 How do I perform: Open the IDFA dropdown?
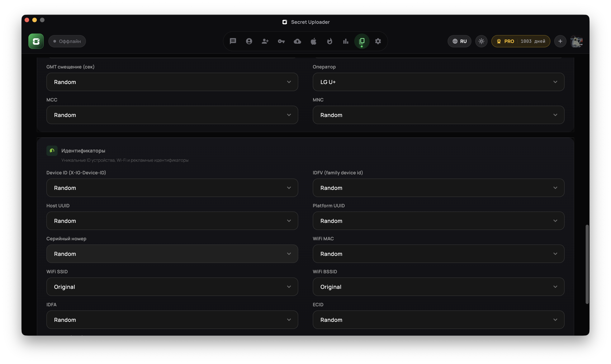click(x=172, y=320)
